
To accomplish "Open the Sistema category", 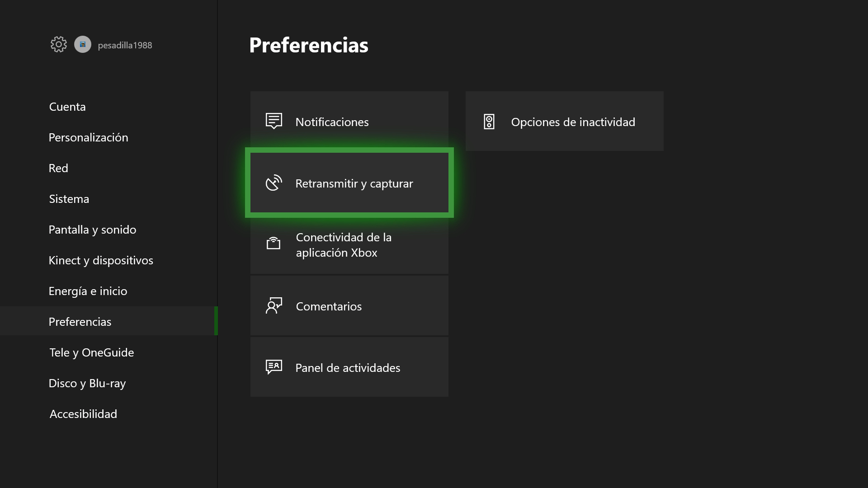I will [x=69, y=199].
